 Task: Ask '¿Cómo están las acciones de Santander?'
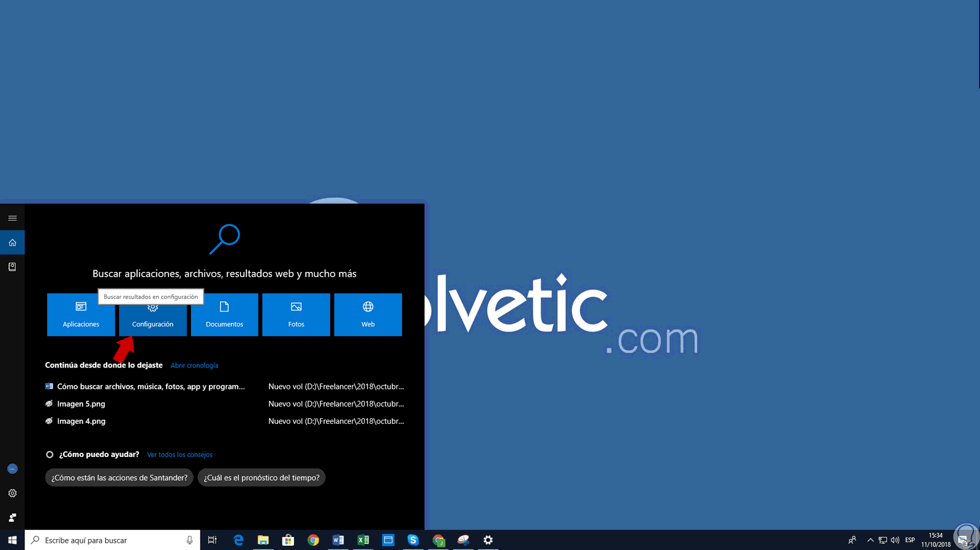pyautogui.click(x=119, y=478)
